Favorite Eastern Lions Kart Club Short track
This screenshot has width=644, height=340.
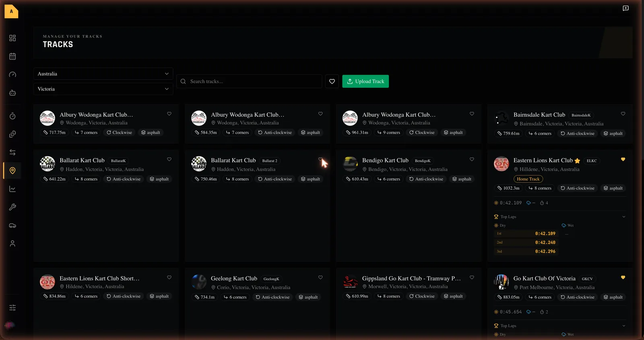(x=169, y=277)
